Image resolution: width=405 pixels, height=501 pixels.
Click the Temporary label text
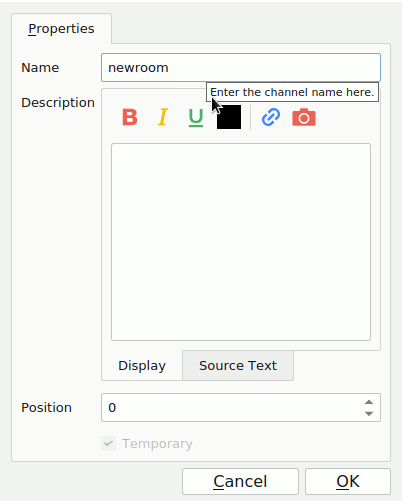click(x=157, y=444)
